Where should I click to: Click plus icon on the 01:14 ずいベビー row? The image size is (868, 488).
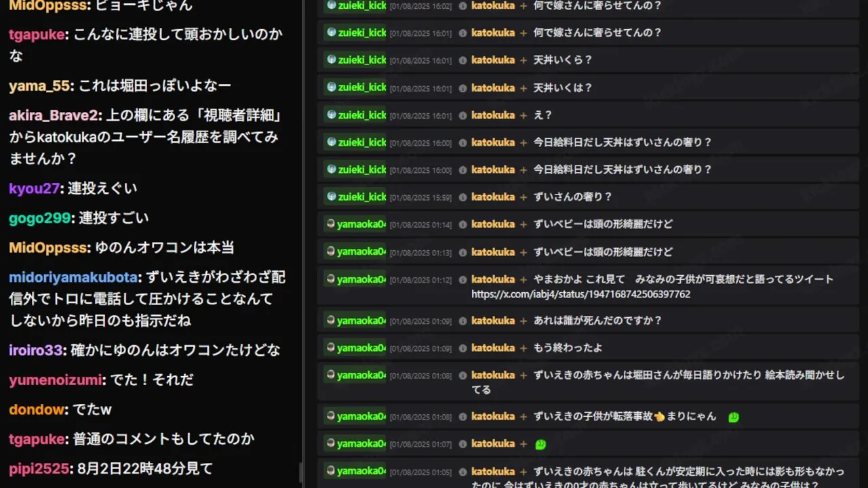pos(523,224)
